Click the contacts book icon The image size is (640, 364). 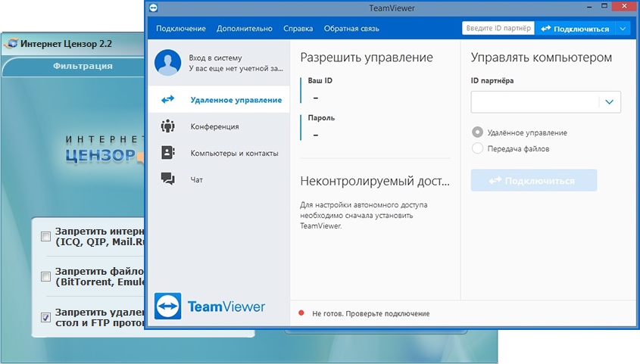pos(167,152)
